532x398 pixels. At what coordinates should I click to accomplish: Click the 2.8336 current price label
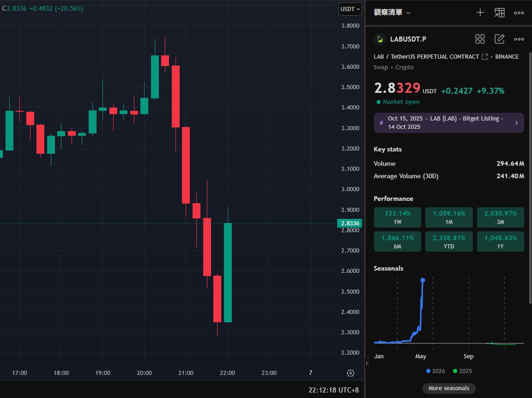coord(350,223)
